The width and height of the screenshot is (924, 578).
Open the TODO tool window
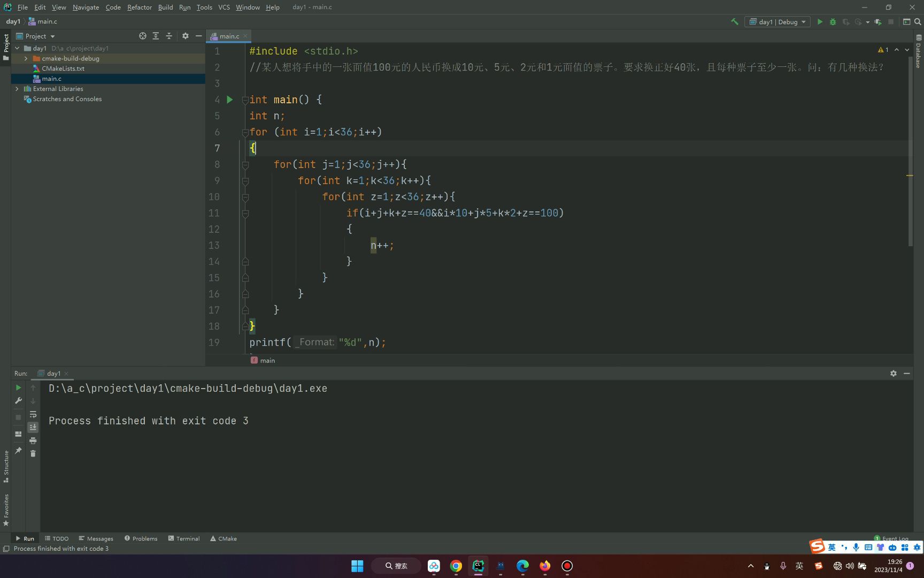(x=57, y=538)
